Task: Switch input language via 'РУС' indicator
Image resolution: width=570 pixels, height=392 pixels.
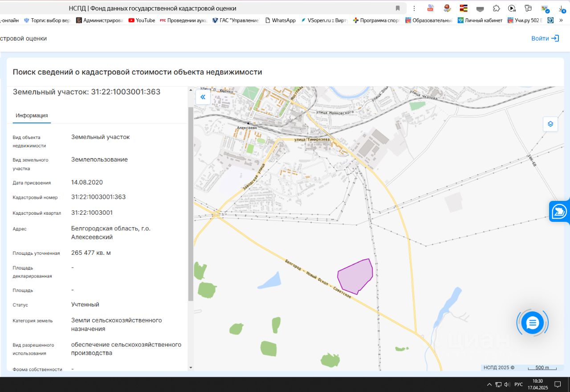Action: click(518, 384)
